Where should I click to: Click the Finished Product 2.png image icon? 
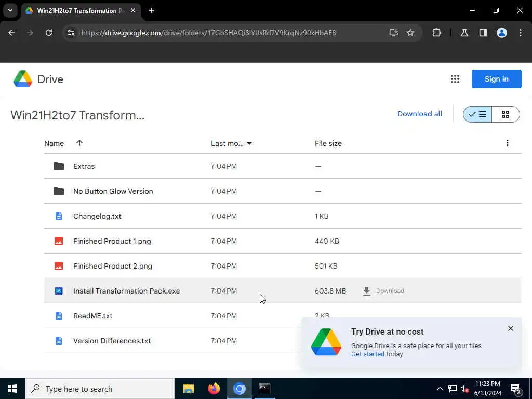[59, 266]
